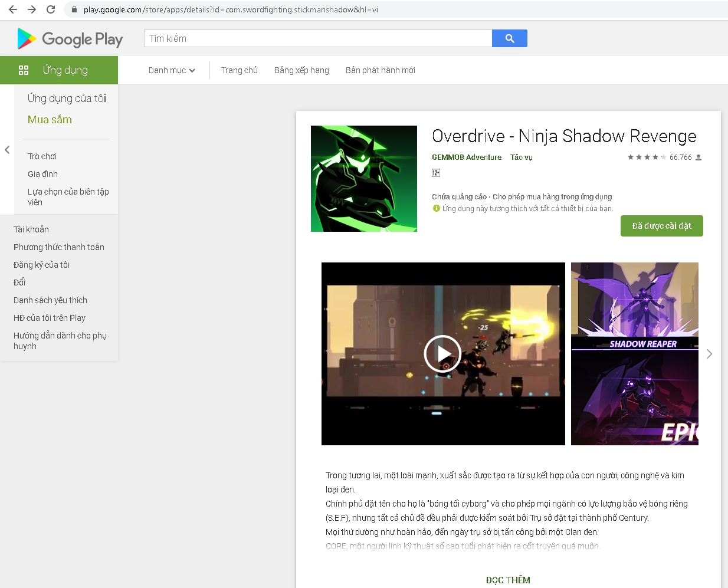Open HĐ của tôi trên Play

(50, 318)
